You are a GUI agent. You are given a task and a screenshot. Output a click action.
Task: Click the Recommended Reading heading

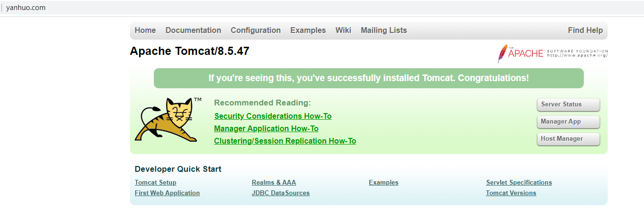[x=262, y=103]
